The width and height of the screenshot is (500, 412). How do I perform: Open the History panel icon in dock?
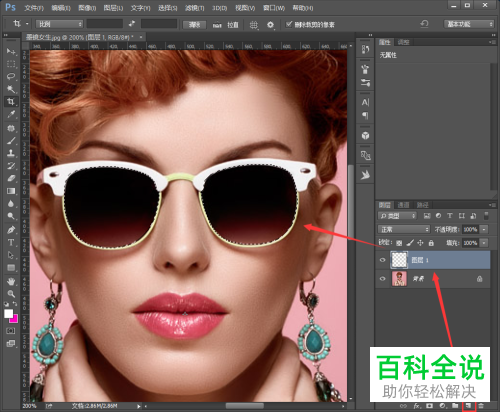click(365, 50)
